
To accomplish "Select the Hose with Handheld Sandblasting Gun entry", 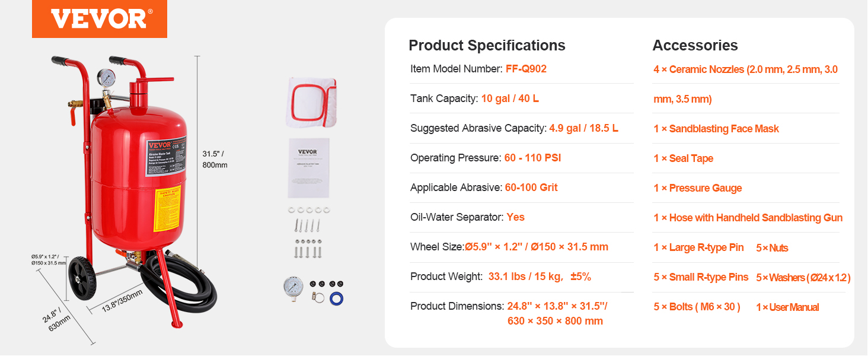I will pos(748,218).
